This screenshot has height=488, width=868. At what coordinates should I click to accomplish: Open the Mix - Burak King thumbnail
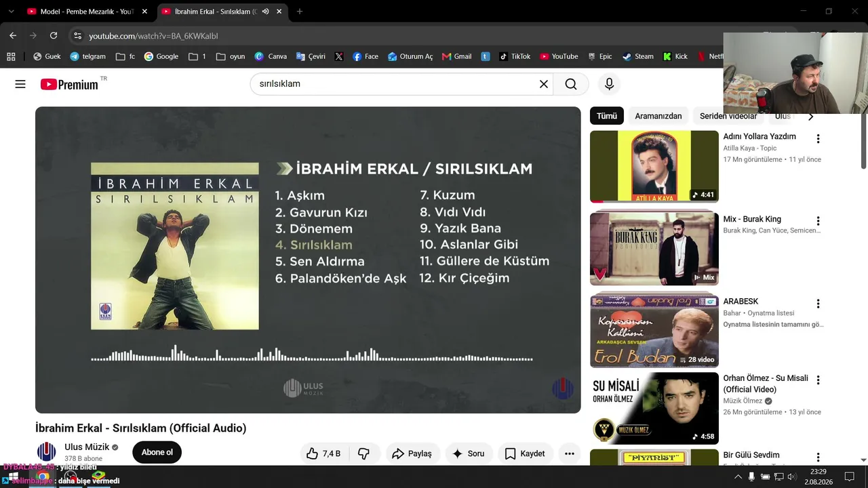[x=654, y=249]
